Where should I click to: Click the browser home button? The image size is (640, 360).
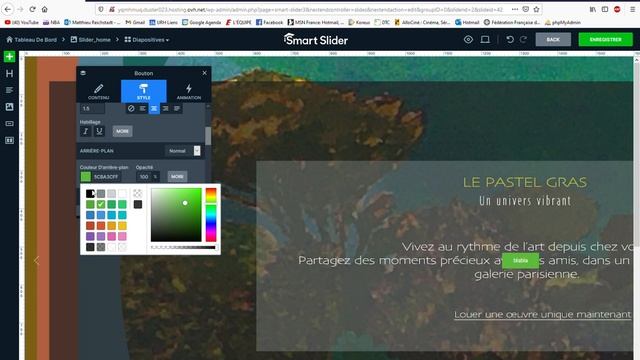(44, 9)
